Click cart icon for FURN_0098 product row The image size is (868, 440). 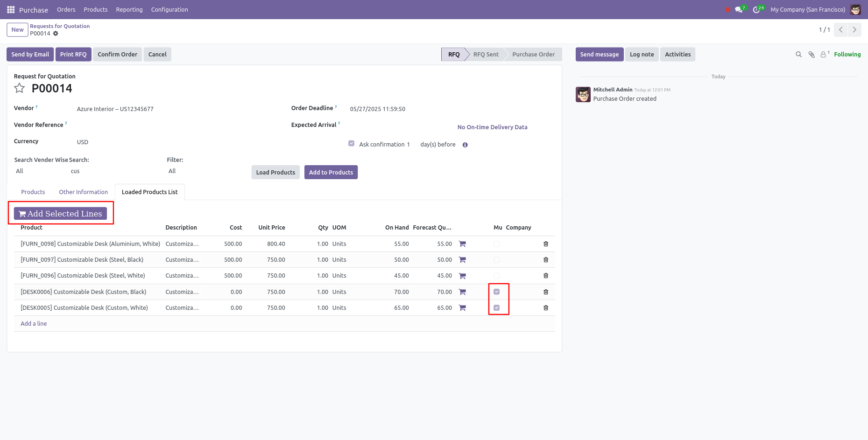coord(462,244)
